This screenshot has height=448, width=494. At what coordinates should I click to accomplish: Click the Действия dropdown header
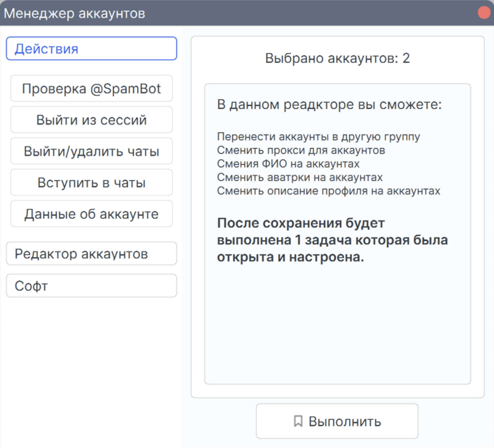tap(92, 48)
